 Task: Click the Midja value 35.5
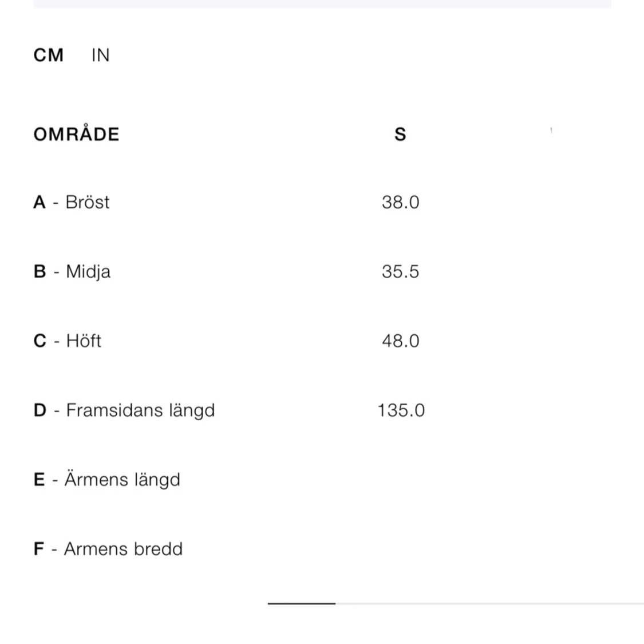click(x=401, y=271)
